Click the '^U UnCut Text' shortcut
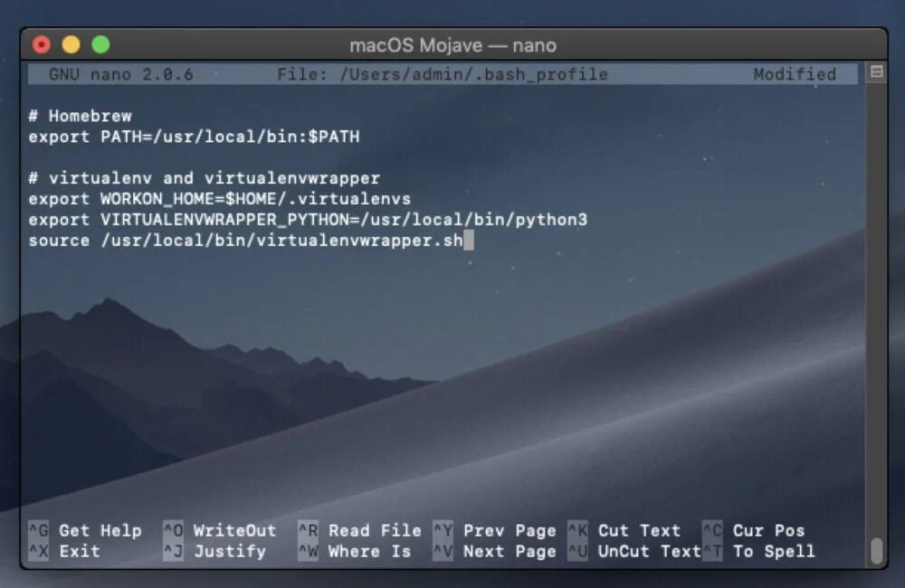Image resolution: width=905 pixels, height=588 pixels. click(x=634, y=551)
